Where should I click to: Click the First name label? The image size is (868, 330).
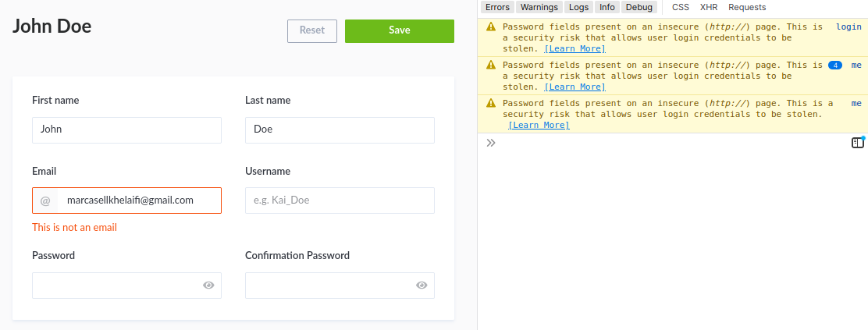pos(55,100)
